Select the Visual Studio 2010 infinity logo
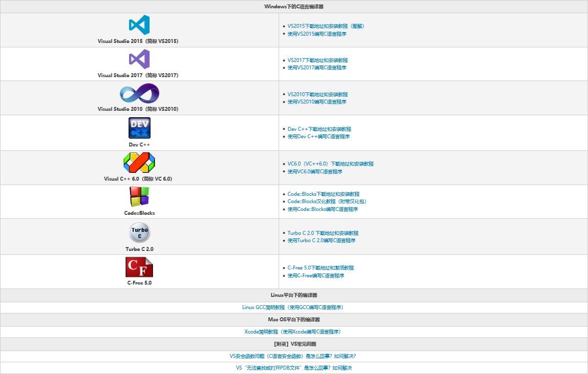Image resolution: width=588 pixels, height=374 pixels. click(139, 94)
